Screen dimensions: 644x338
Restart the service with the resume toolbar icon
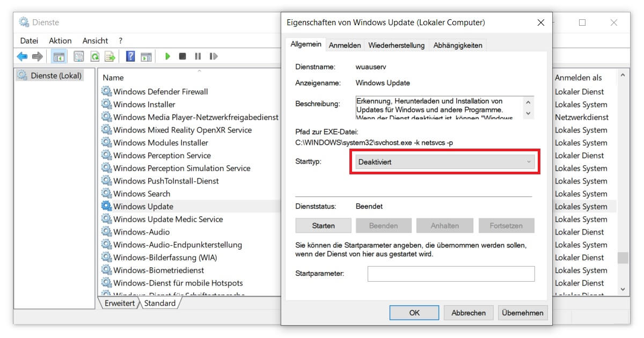click(x=214, y=56)
